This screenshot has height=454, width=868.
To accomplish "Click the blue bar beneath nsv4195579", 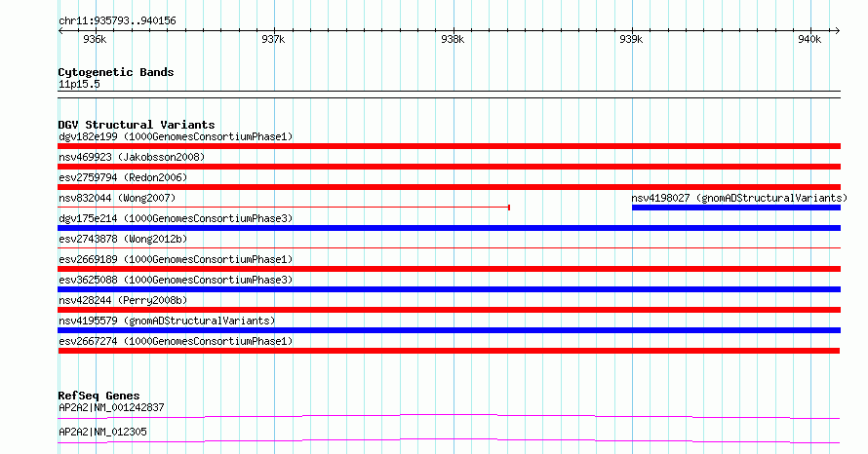I will [449, 330].
